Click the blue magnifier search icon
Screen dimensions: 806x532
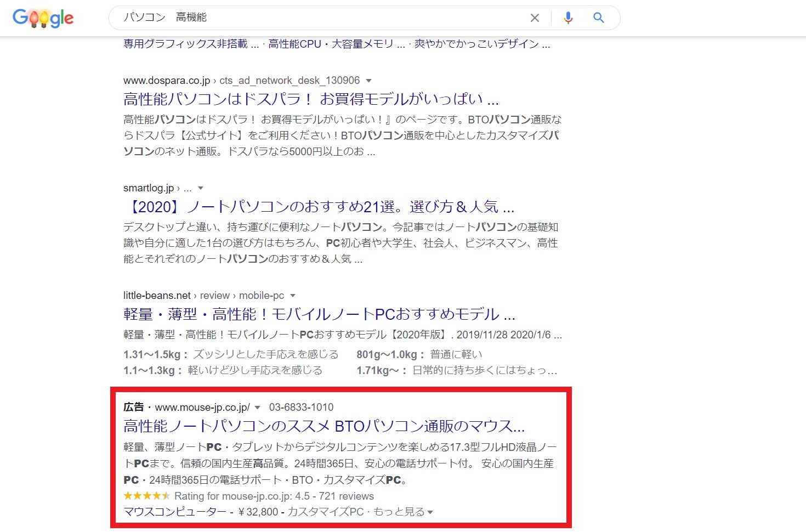[599, 18]
